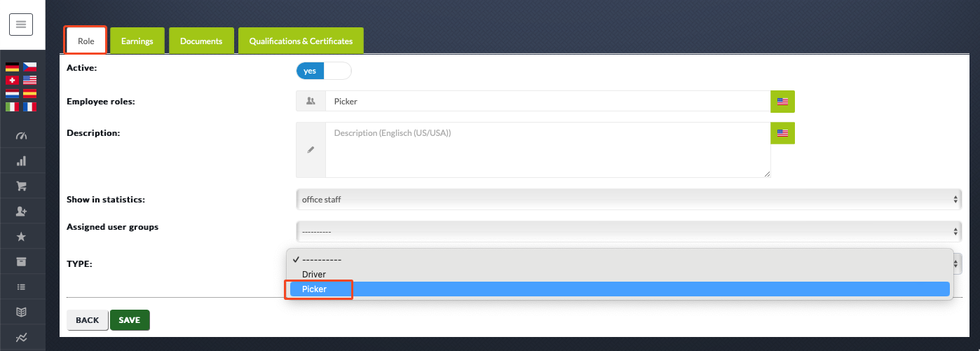Click users icon before Employee roles field

(x=311, y=102)
